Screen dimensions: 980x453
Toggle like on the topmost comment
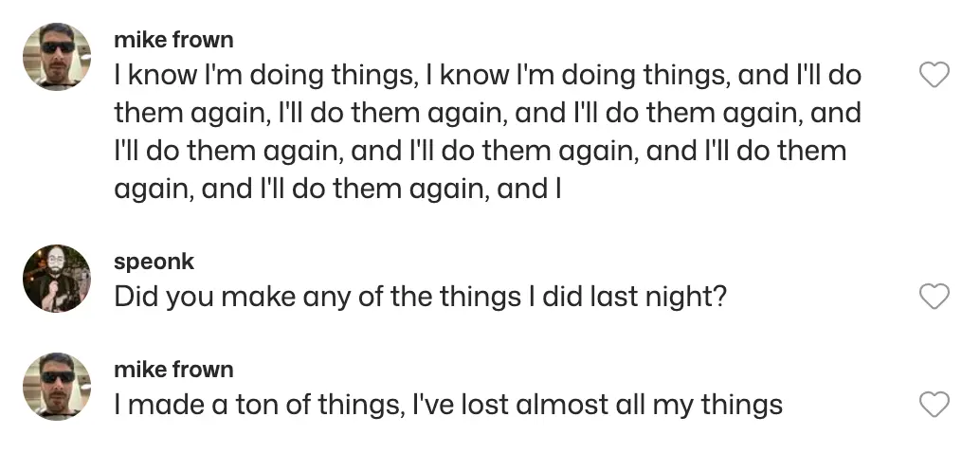pyautogui.click(x=935, y=76)
